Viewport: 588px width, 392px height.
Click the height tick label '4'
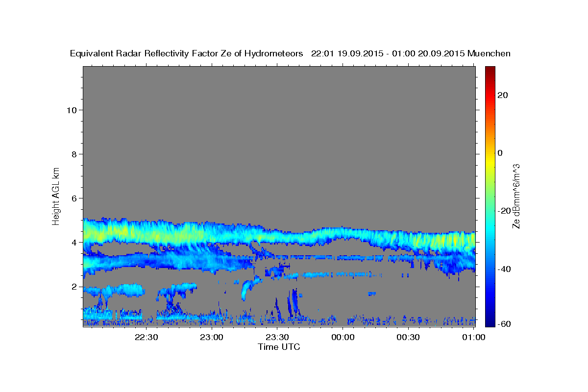(74, 243)
